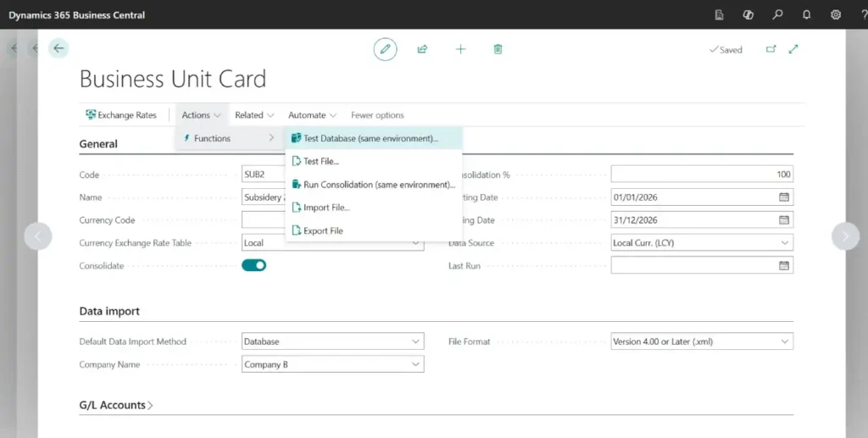Select Functions submenu item
Screen dimensions: 868x438
pos(229,138)
